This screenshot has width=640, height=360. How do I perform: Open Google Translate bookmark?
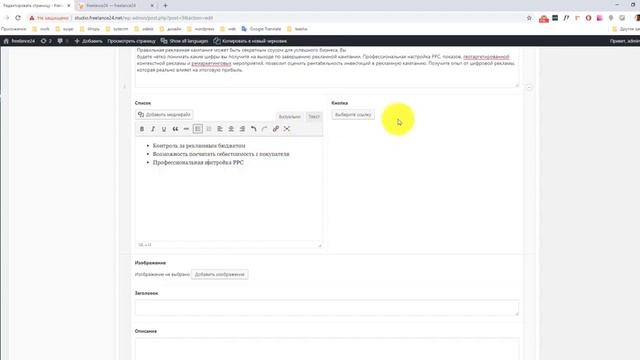click(261, 29)
